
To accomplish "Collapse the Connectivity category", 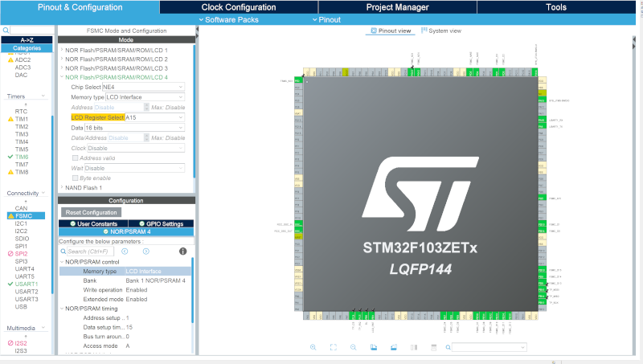I will pos(43,193).
